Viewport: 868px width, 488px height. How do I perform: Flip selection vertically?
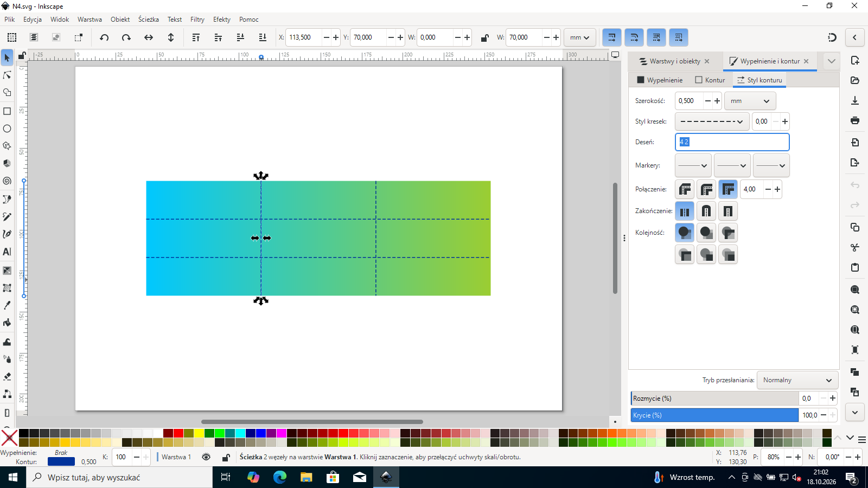170,37
